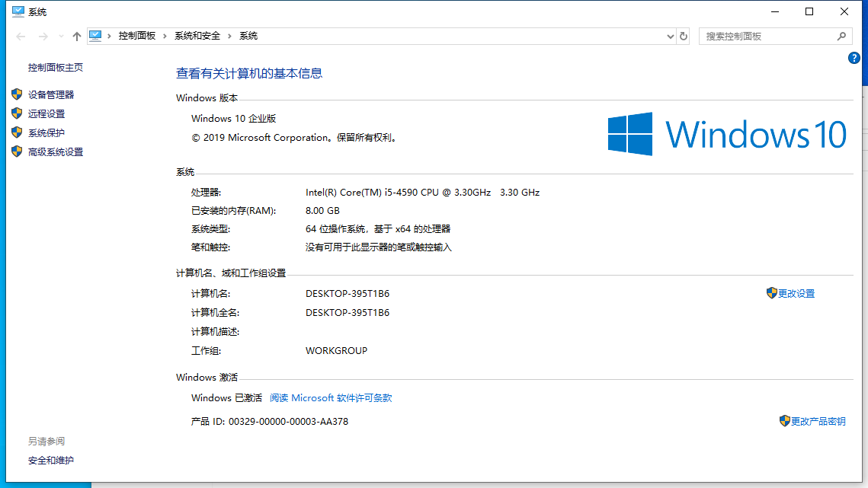The width and height of the screenshot is (868, 488).
Task: Open 安全和维护 link
Action: pyautogui.click(x=51, y=461)
